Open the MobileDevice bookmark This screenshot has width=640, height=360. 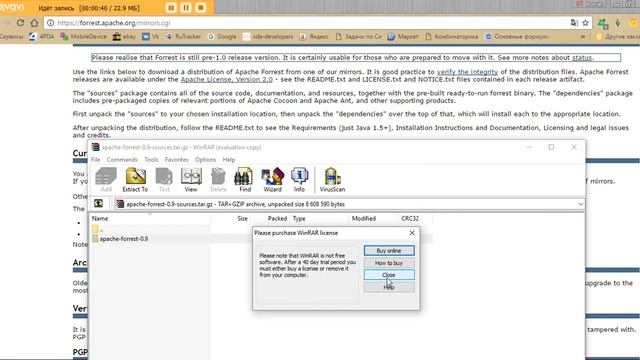[84, 36]
